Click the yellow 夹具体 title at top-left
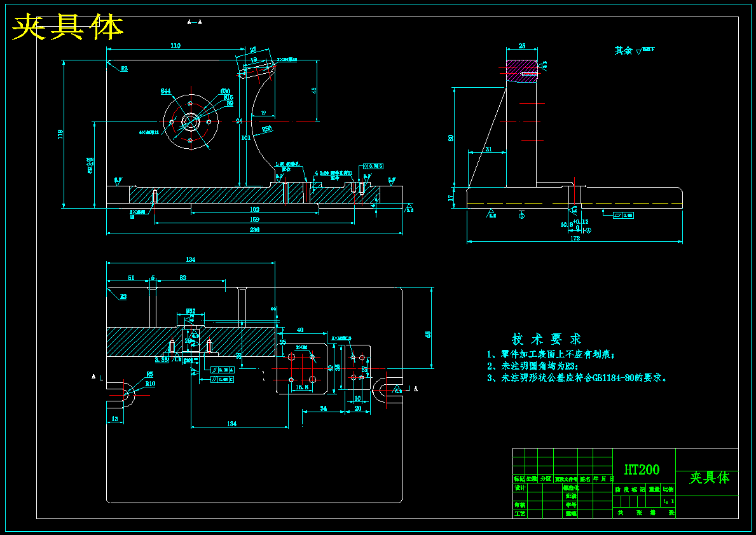 [x=67, y=27]
